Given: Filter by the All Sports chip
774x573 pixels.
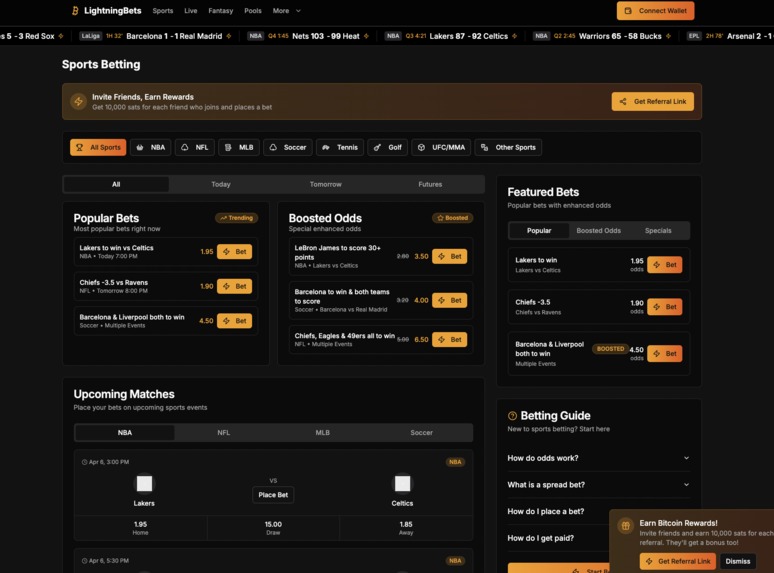Looking at the screenshot, I should pyautogui.click(x=98, y=147).
